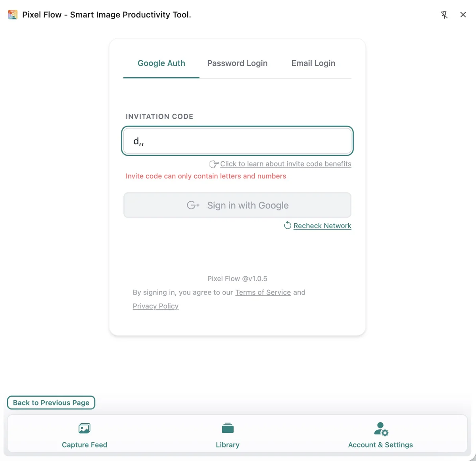
Task: Click the window title Pixel Flow text
Action: [x=107, y=15]
